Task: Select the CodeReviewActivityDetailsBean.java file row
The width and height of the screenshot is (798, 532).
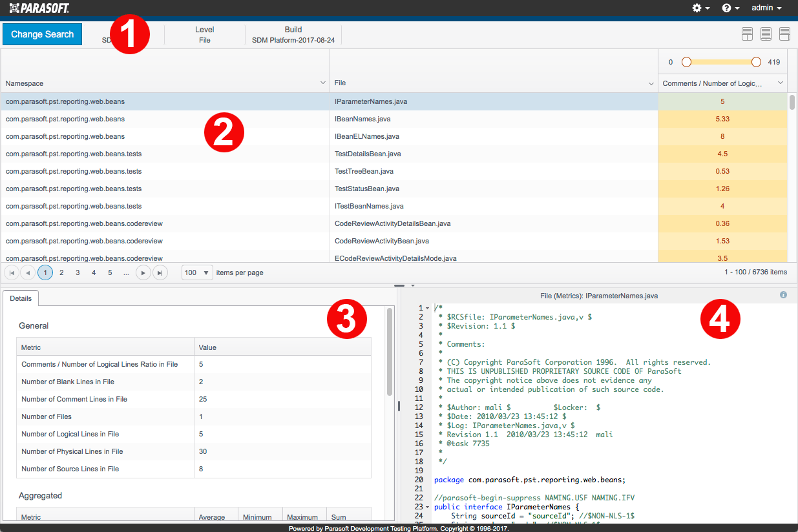Action: (392, 223)
